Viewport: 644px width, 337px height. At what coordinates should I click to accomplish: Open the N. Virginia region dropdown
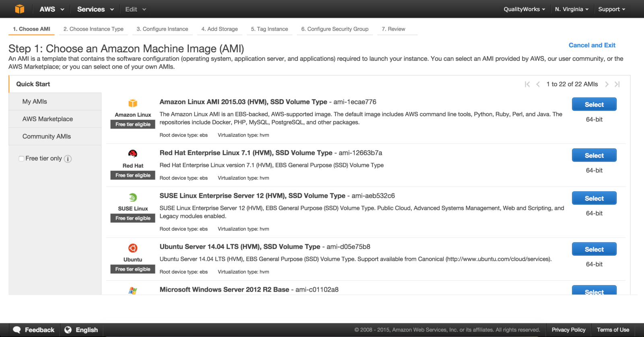pos(572,9)
